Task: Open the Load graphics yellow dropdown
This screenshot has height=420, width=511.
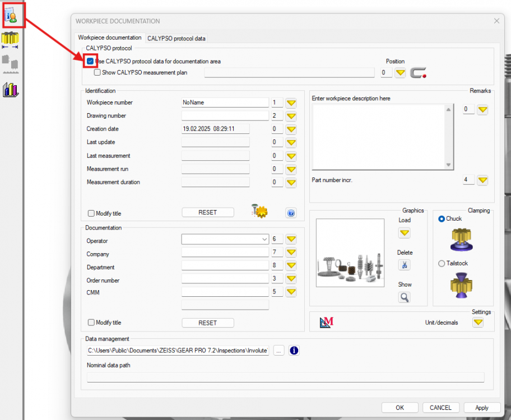Action: [405, 233]
